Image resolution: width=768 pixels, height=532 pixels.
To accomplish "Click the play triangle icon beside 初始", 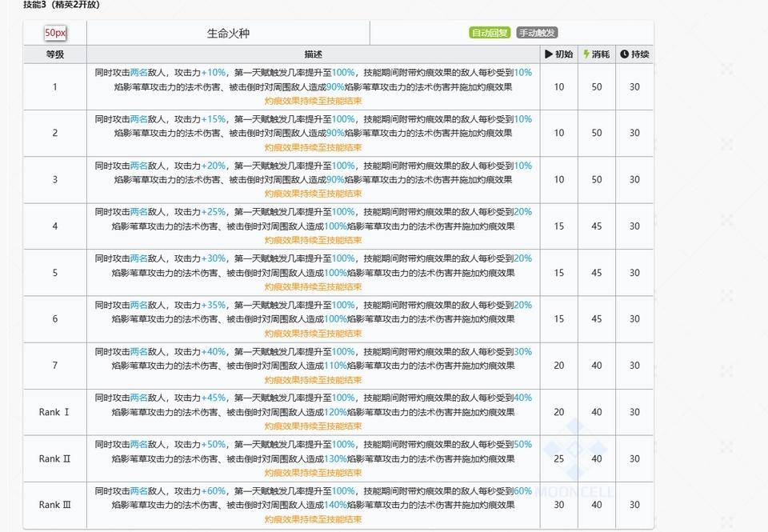I will [x=549, y=54].
